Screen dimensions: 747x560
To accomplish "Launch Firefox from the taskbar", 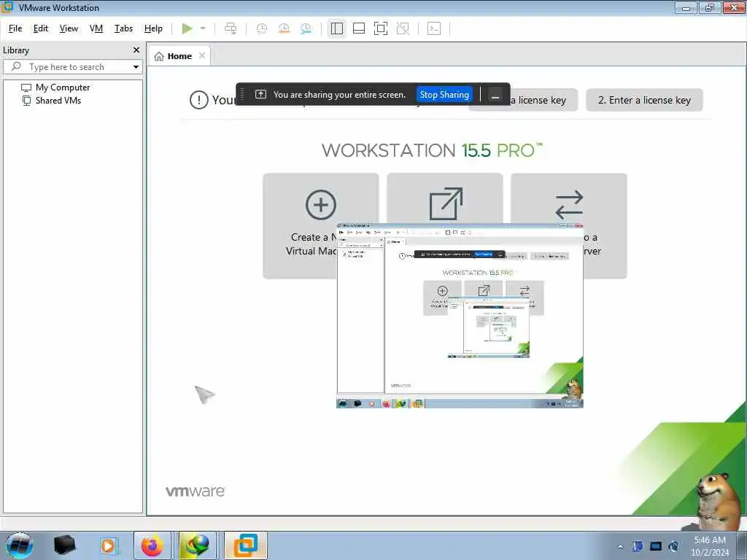I will pyautogui.click(x=152, y=545).
